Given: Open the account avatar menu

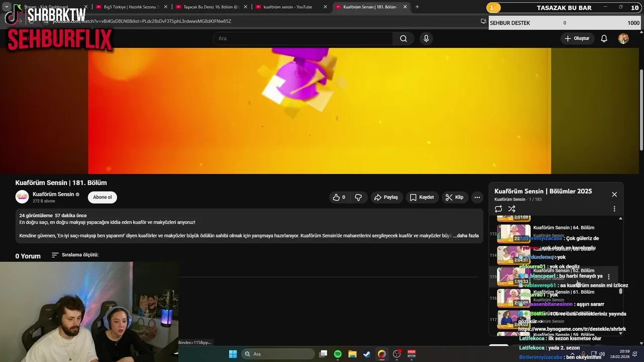Looking at the screenshot, I should coord(623,39).
